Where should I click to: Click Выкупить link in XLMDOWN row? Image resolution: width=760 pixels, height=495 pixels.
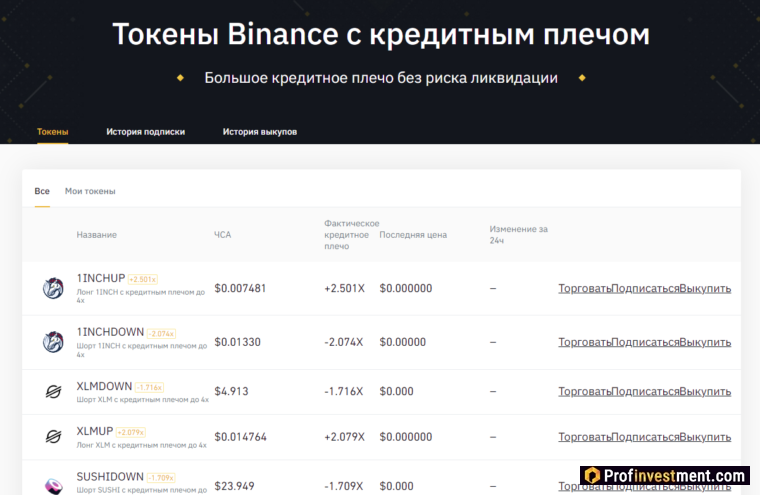[705, 391]
